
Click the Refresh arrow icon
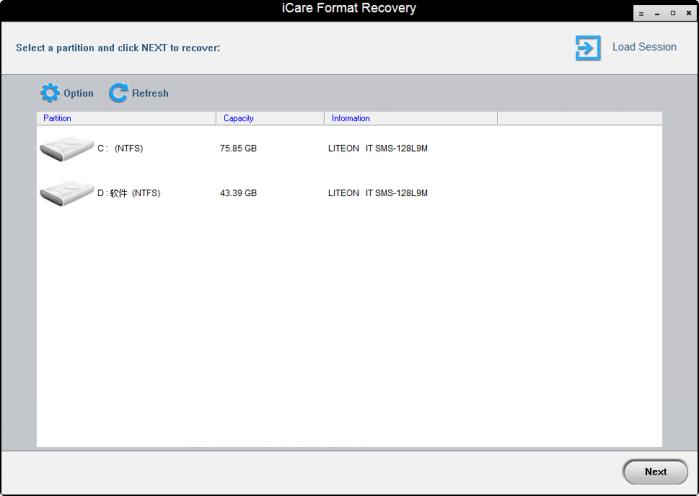(119, 93)
